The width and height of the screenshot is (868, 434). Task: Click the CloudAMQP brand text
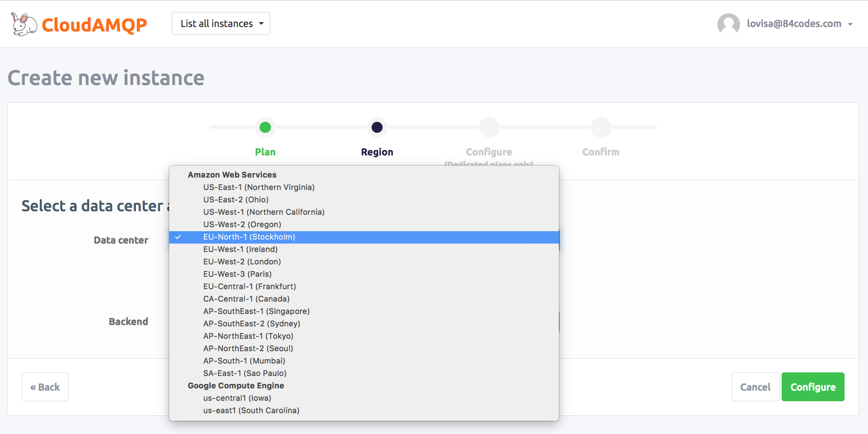(x=94, y=25)
